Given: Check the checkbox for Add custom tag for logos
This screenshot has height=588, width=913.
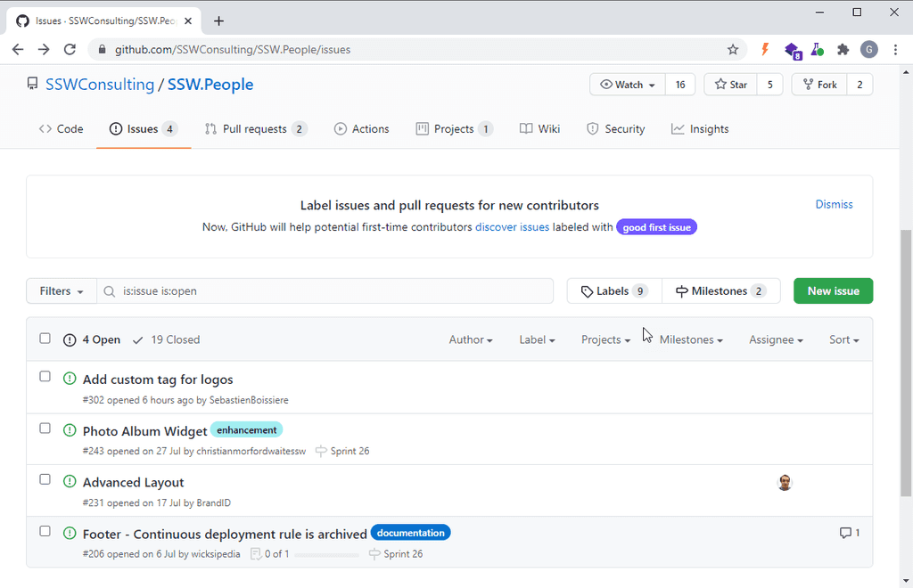Looking at the screenshot, I should [x=45, y=376].
